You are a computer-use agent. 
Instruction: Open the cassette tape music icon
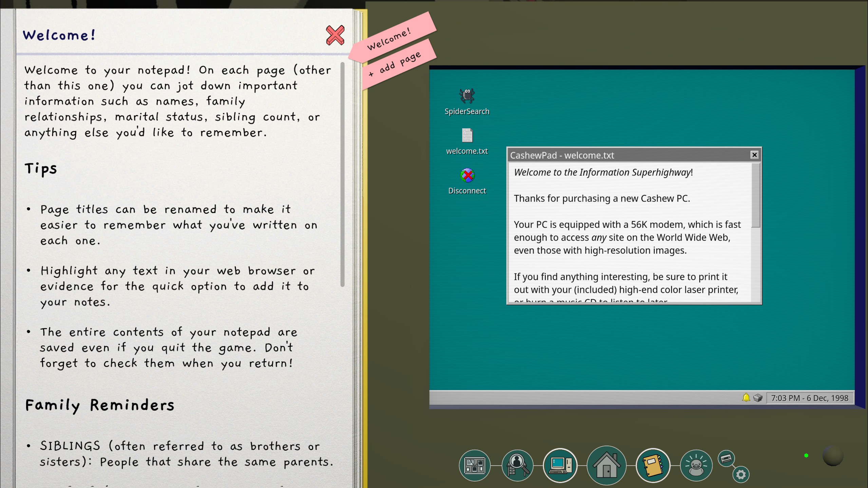coord(726,459)
